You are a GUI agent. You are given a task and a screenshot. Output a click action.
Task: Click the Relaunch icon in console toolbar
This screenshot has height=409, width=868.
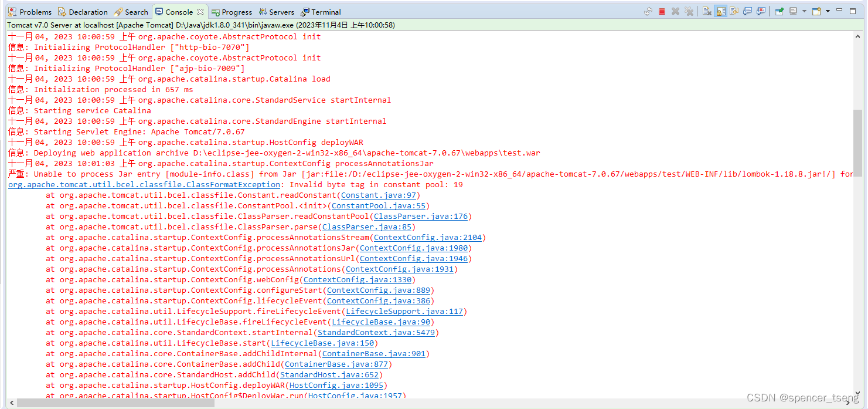coord(648,11)
